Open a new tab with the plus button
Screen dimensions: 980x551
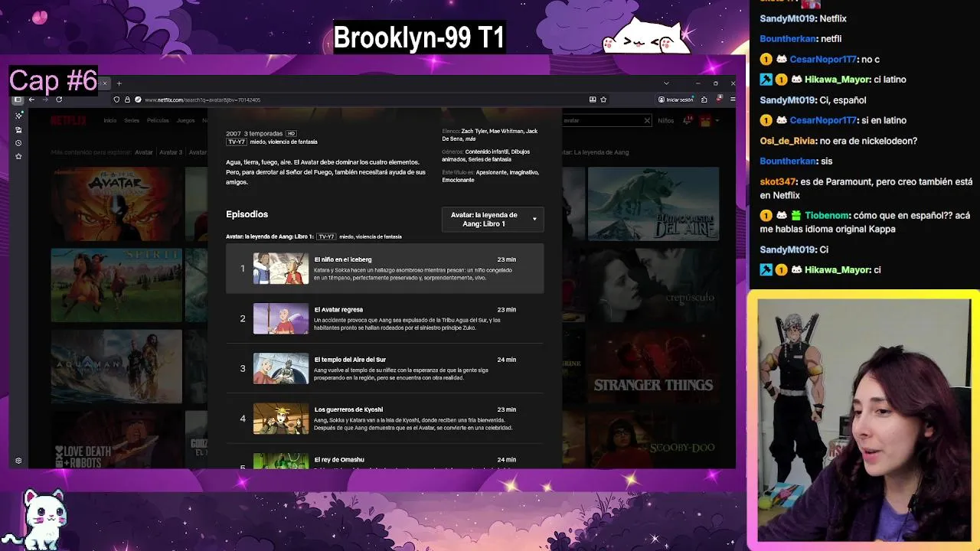coord(119,83)
